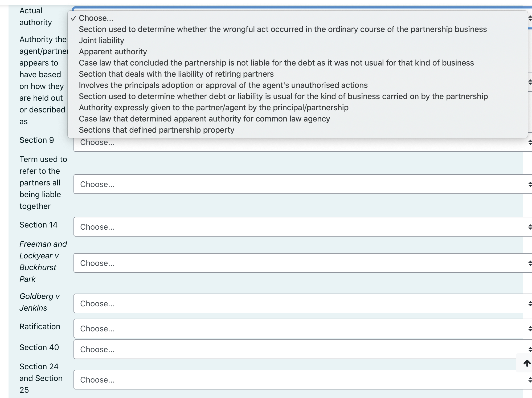Select "Authority expressly given to the partner/agent" option
Screen dimensions: 532x398
tap(214, 108)
